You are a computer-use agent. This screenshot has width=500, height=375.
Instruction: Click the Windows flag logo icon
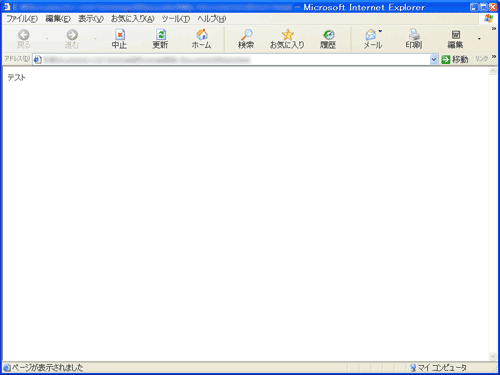tap(488, 19)
